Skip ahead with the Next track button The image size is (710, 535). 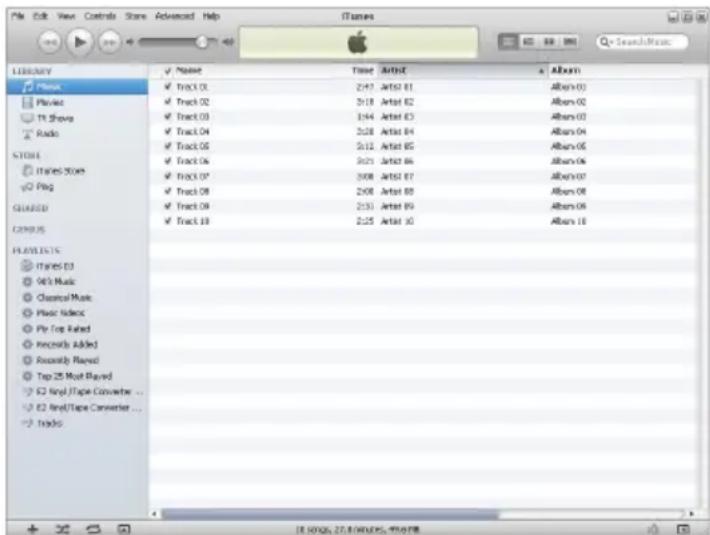110,43
